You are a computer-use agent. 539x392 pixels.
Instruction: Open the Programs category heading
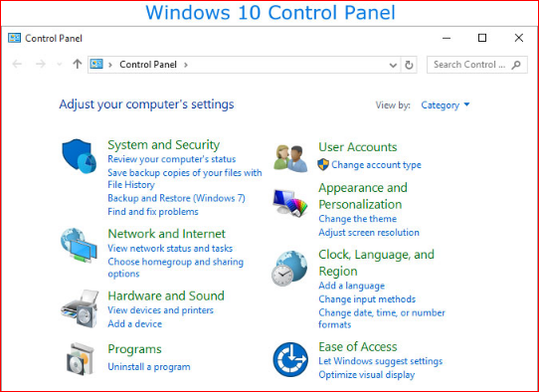[134, 349]
